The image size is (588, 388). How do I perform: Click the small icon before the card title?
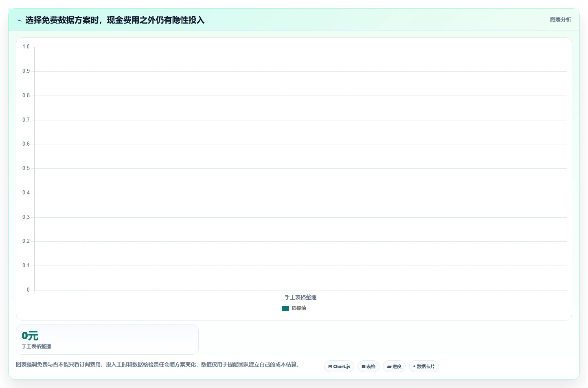click(19, 20)
